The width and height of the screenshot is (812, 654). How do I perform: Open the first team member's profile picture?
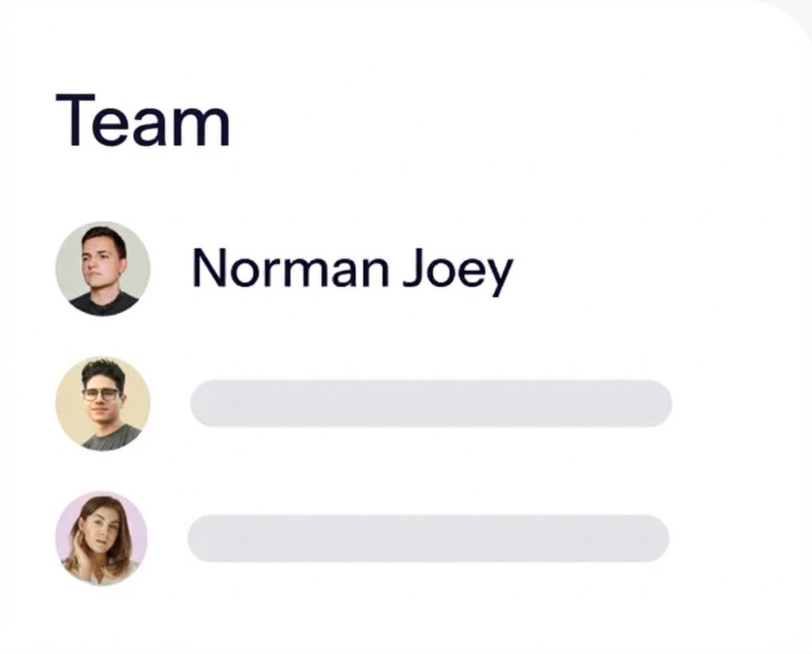click(x=102, y=269)
